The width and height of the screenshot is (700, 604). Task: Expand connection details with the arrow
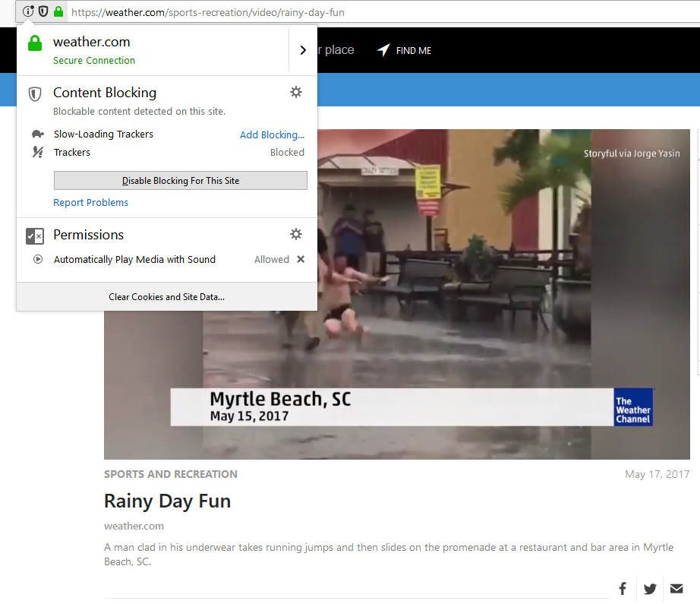point(303,50)
